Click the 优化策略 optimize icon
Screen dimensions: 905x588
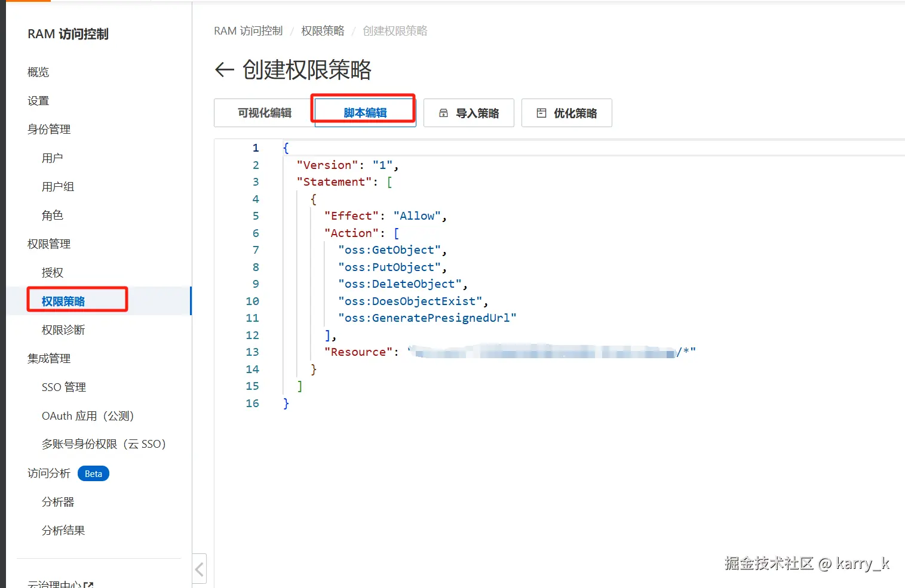click(541, 113)
